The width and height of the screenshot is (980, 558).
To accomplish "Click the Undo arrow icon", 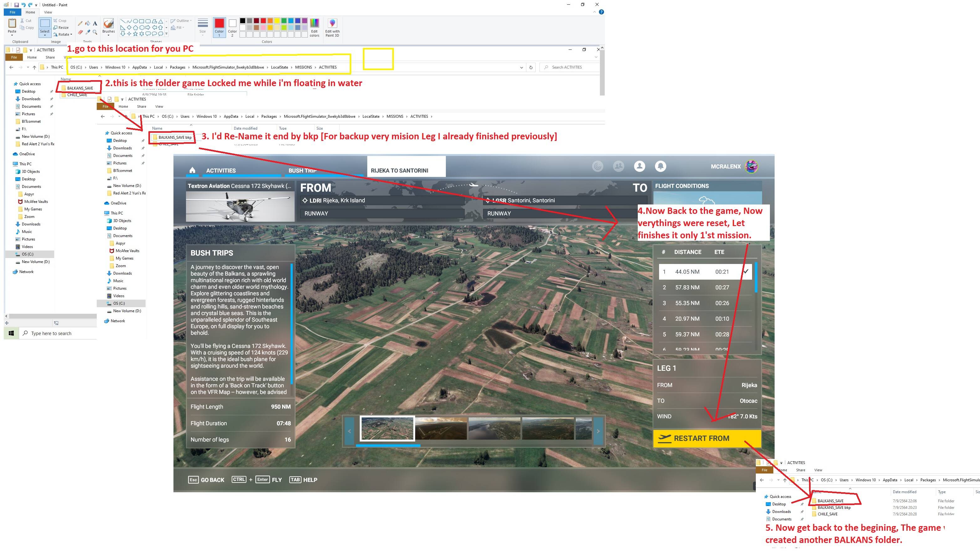I will point(23,5).
